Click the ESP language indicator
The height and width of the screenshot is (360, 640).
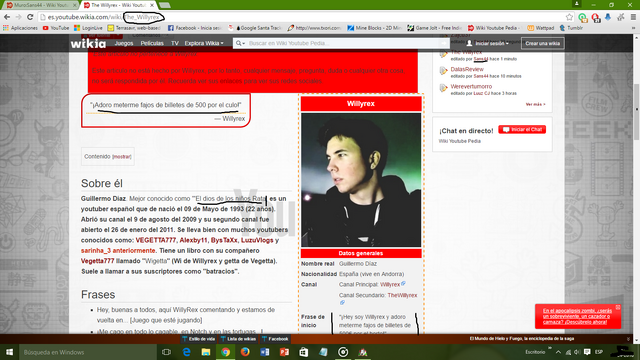[x=598, y=352]
